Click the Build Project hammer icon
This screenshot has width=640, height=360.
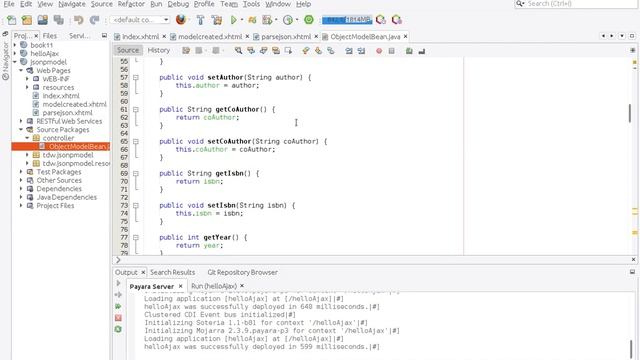[200, 20]
